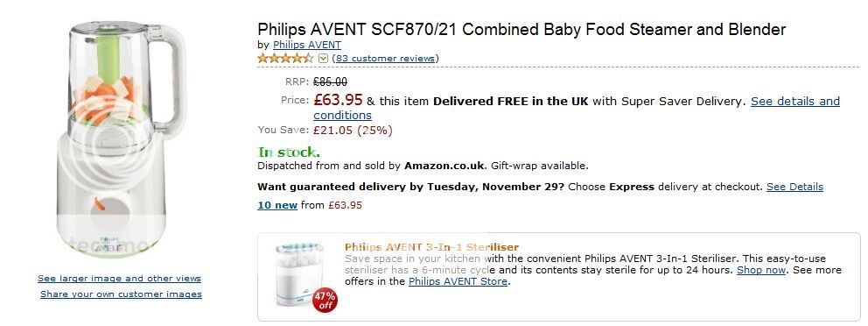Open See details and conditions link

[576, 108]
